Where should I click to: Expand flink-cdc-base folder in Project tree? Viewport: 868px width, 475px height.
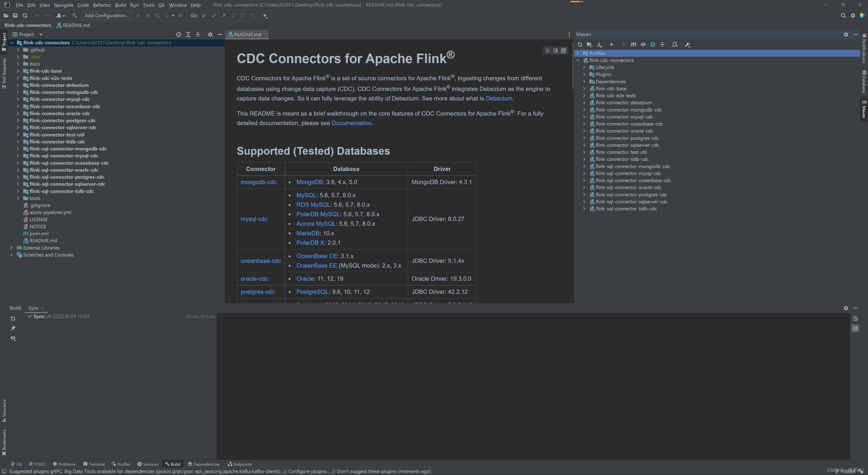click(x=18, y=71)
